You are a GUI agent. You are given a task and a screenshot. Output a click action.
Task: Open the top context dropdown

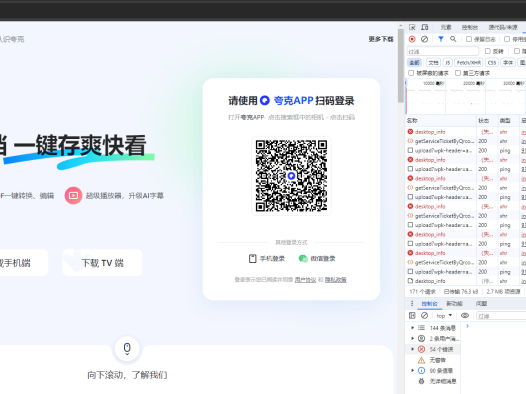click(444, 316)
